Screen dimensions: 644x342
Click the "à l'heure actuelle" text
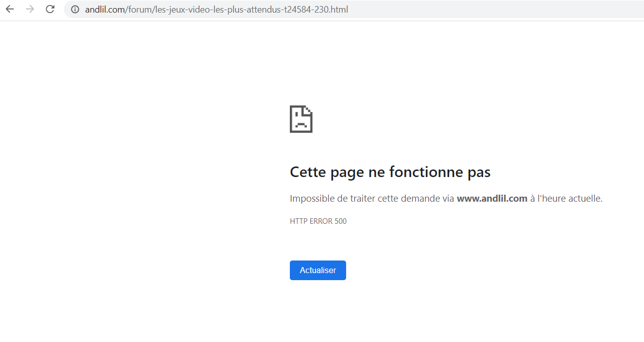566,199
